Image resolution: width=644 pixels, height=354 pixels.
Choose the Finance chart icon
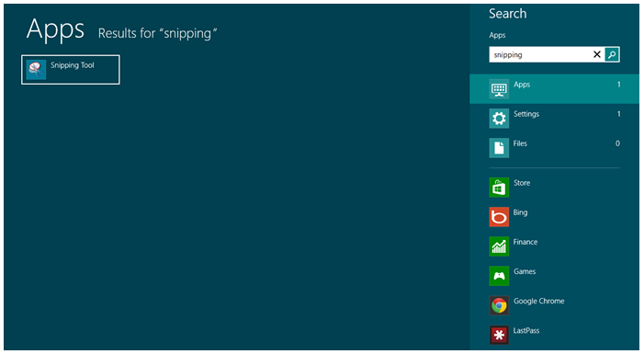click(x=499, y=246)
